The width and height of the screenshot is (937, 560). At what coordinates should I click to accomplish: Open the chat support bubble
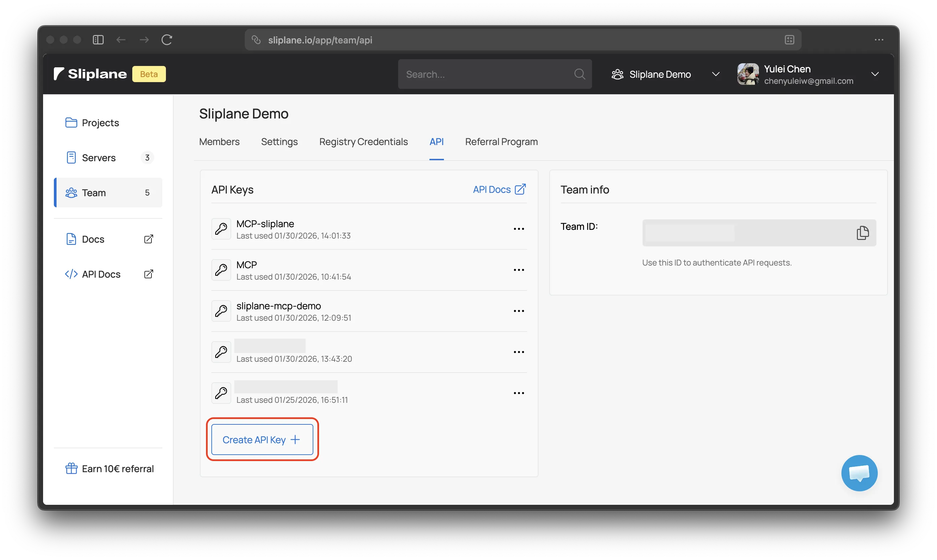coord(859,473)
